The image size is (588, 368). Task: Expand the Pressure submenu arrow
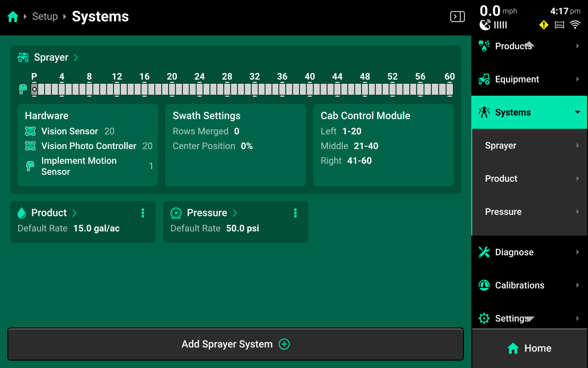coord(577,212)
